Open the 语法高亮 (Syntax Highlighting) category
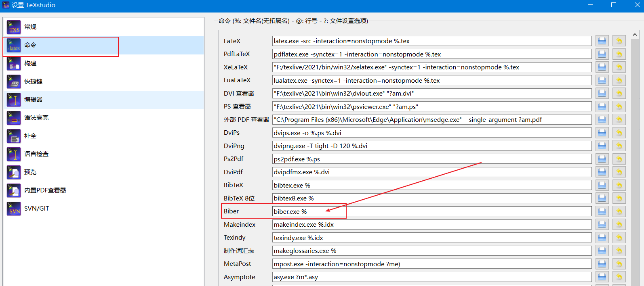This screenshot has height=286, width=644. pos(103,118)
